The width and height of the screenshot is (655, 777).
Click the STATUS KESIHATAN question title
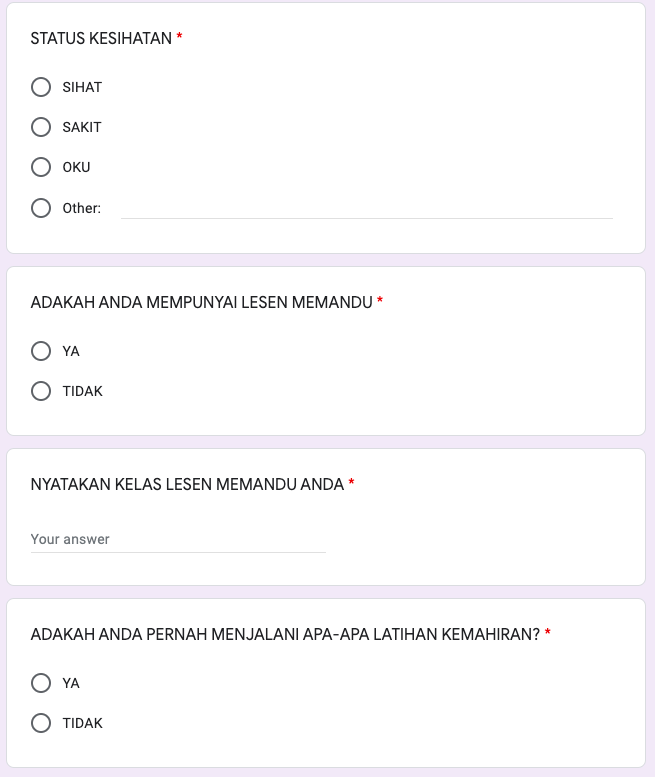(101, 38)
